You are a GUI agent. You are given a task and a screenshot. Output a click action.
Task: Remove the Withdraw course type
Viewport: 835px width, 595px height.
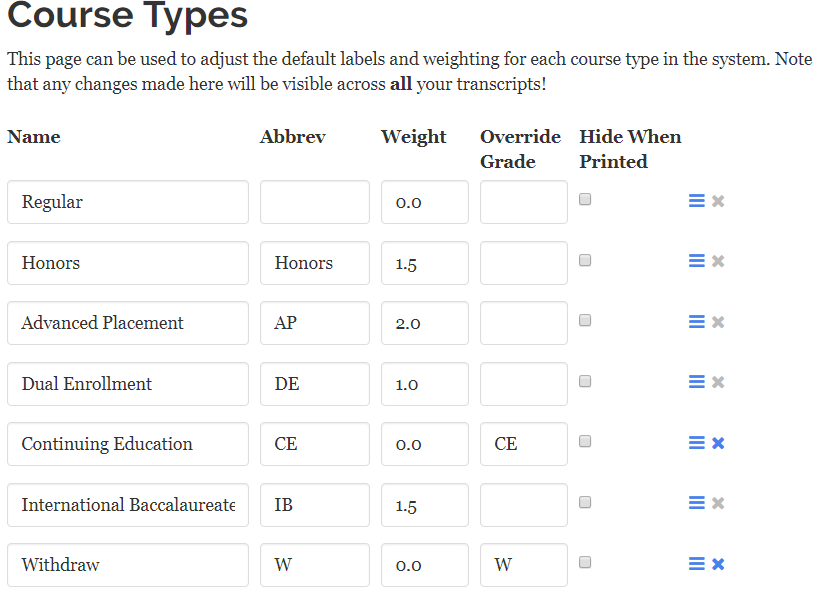[x=718, y=564]
